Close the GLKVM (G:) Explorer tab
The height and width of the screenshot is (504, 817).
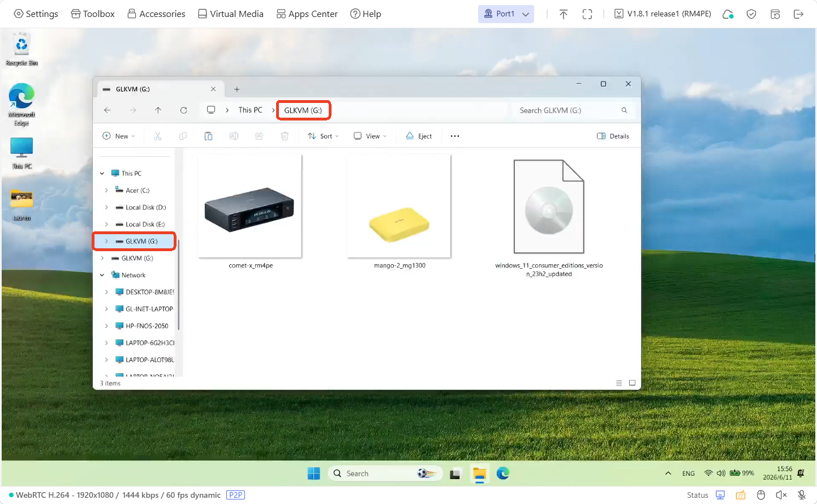pos(213,89)
